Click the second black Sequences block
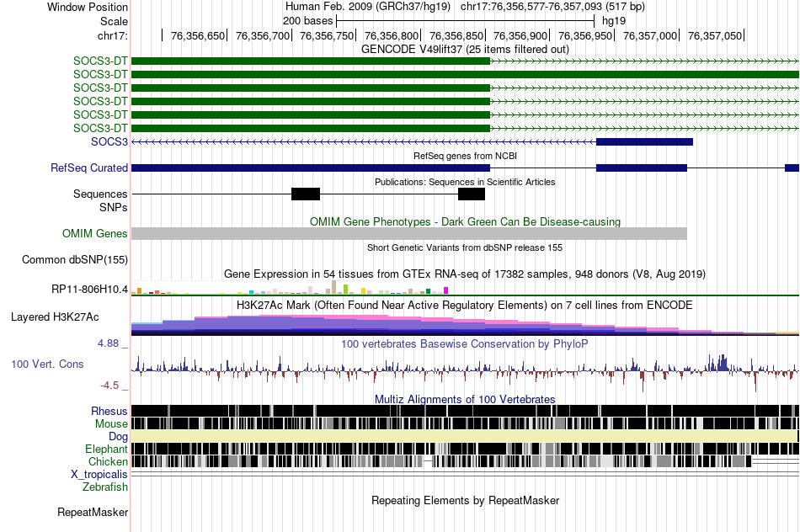The image size is (800, 532). point(472,194)
